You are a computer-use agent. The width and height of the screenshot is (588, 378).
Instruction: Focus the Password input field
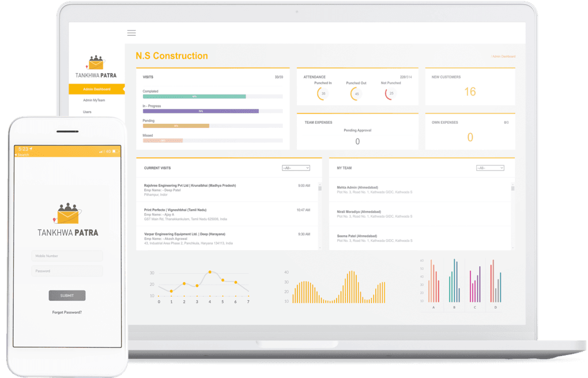(67, 271)
